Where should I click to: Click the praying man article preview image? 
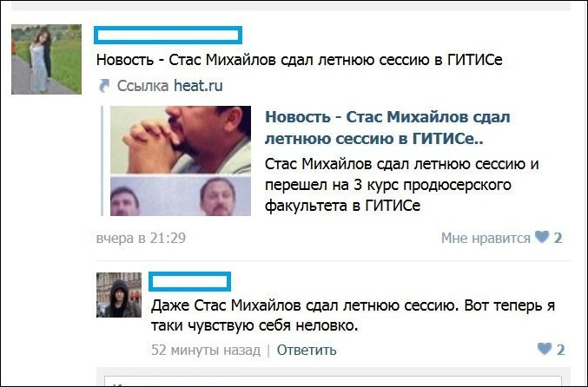[x=181, y=140]
